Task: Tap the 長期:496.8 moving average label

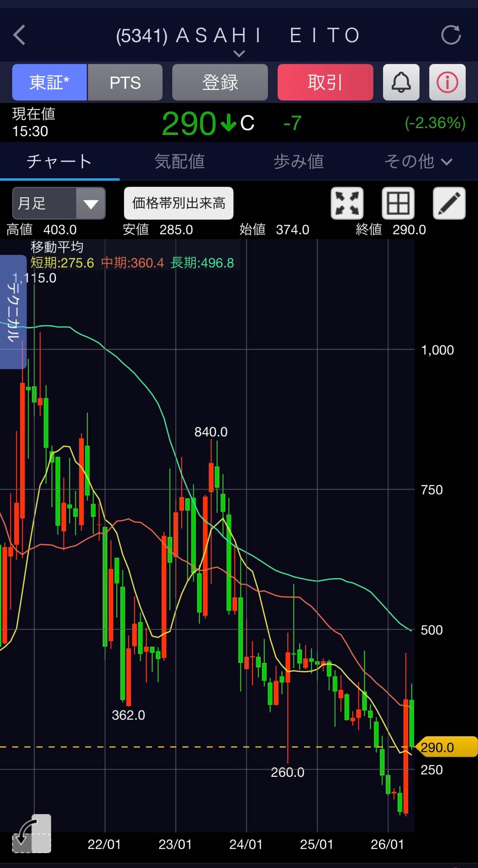Action: click(x=202, y=263)
